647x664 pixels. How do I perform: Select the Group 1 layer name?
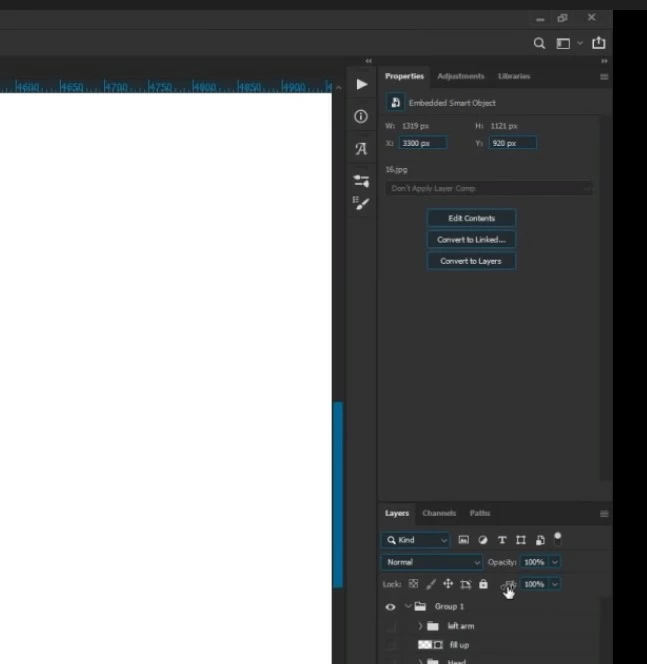coord(449,606)
